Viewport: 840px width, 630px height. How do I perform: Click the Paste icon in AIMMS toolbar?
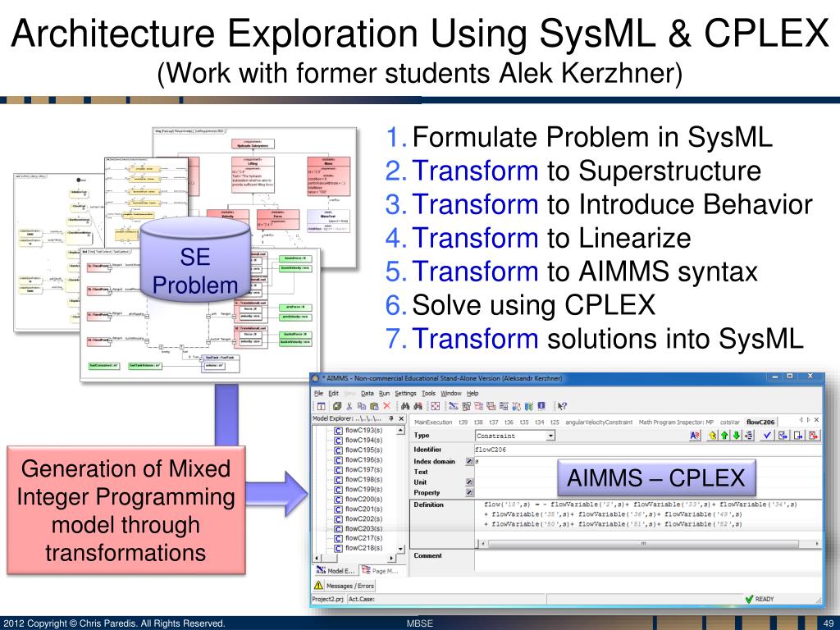pyautogui.click(x=374, y=406)
